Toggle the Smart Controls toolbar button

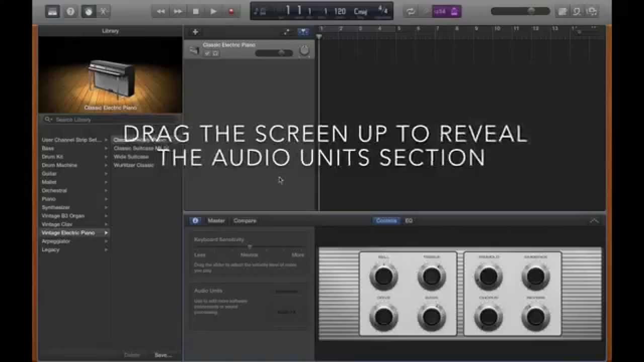[89, 12]
